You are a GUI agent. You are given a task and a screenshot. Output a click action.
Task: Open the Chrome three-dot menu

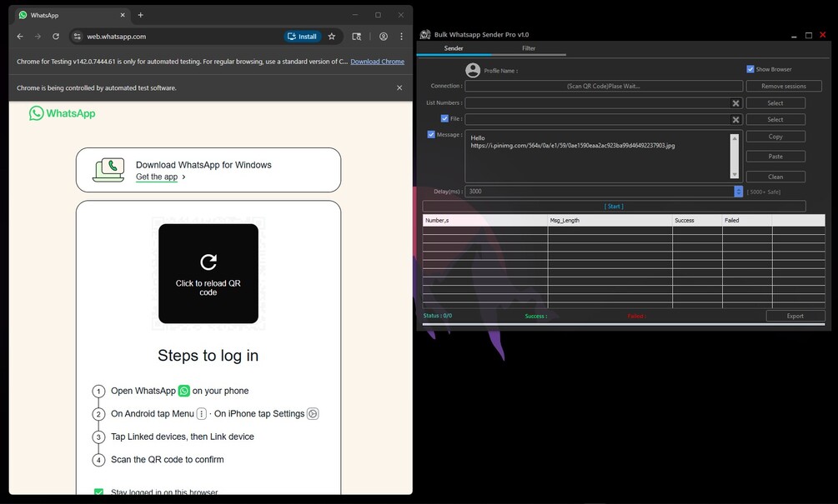tap(401, 37)
